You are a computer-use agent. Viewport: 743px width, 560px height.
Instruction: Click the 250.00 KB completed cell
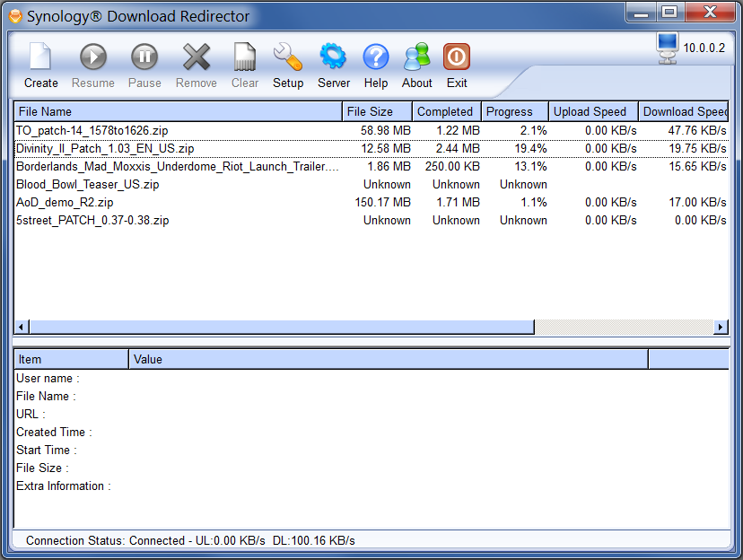452,166
